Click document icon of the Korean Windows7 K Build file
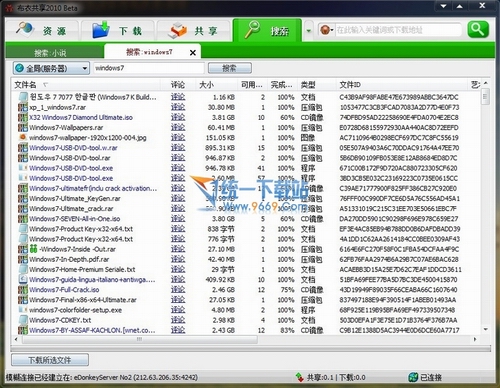The image size is (500, 388). (x=23, y=97)
